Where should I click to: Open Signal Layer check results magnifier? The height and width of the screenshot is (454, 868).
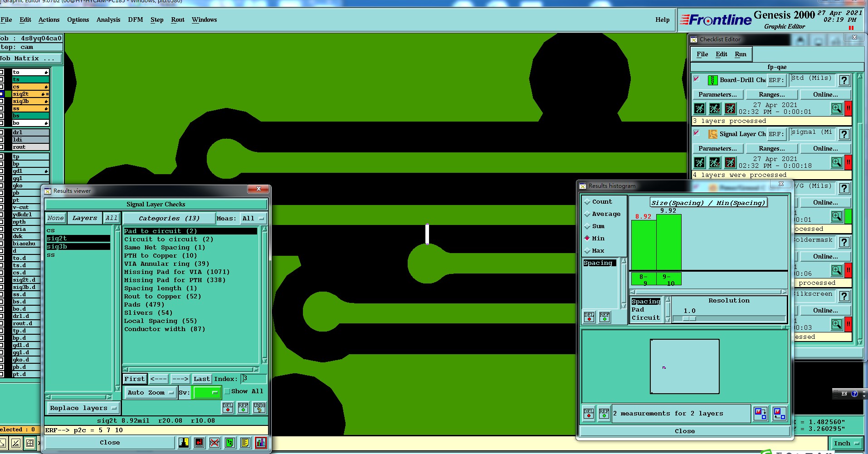pyautogui.click(x=837, y=162)
